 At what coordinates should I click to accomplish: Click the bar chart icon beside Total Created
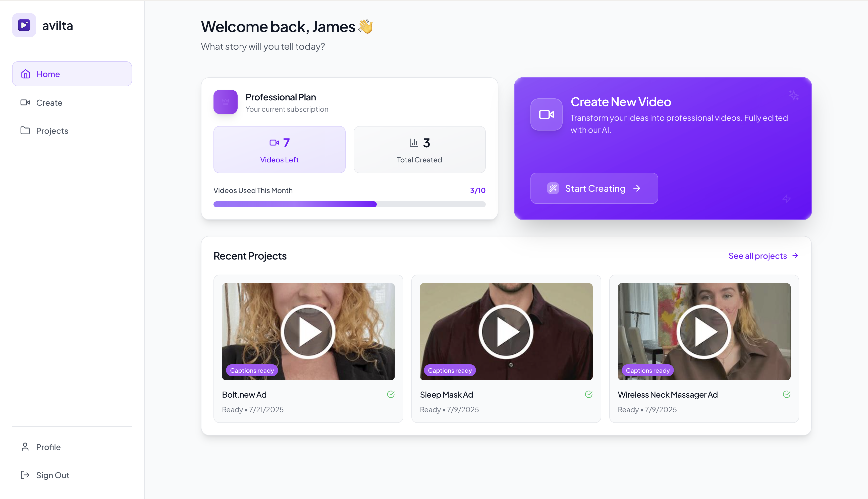413,143
